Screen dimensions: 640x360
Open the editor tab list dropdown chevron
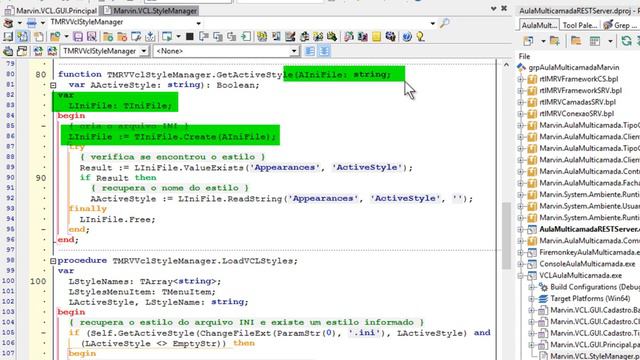tap(493, 8)
